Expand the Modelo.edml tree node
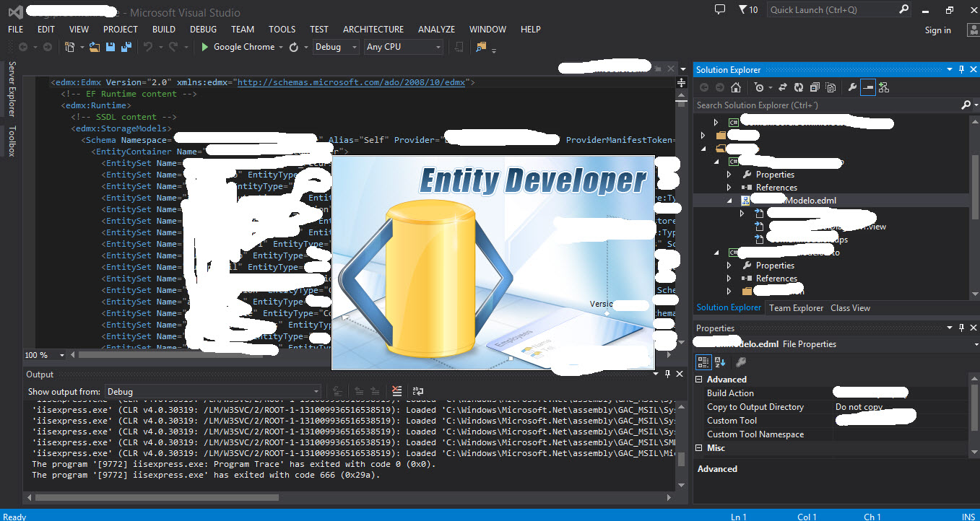 click(x=729, y=200)
